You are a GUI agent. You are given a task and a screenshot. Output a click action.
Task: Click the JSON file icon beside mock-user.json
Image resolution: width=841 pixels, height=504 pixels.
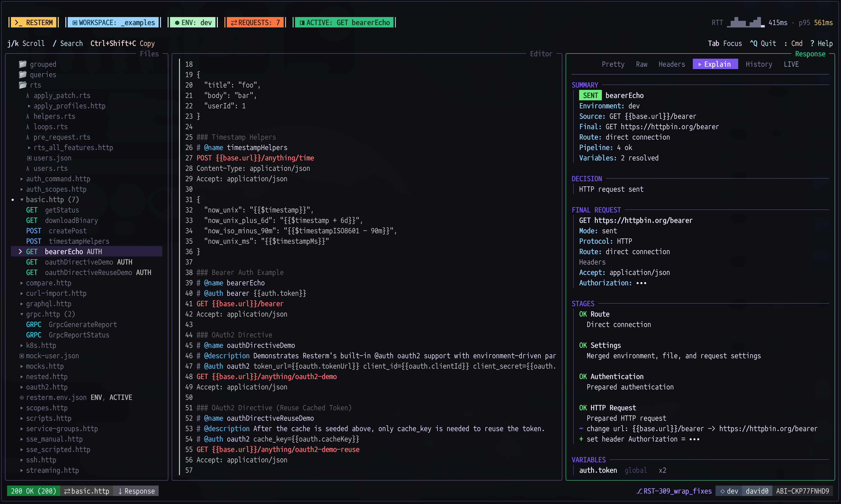pyautogui.click(x=22, y=356)
